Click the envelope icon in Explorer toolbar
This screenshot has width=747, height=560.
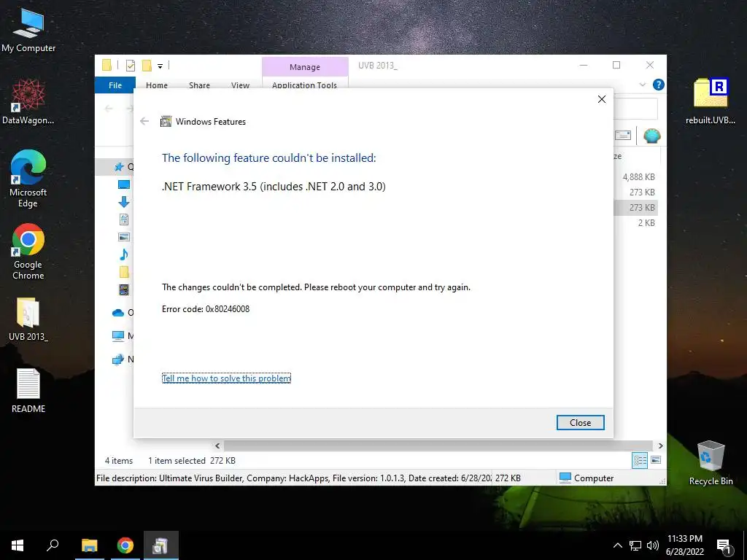click(623, 136)
